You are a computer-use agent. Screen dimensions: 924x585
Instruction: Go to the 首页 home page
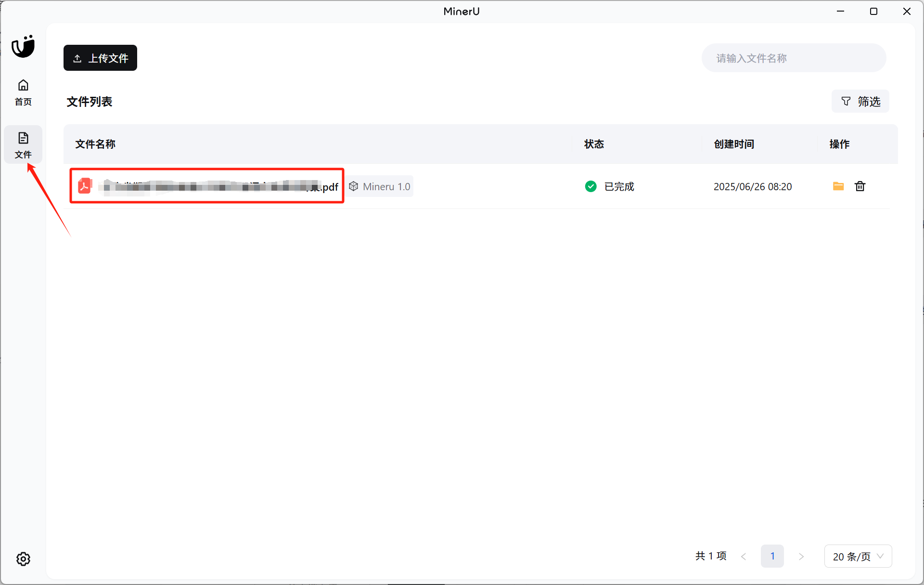[x=23, y=92]
